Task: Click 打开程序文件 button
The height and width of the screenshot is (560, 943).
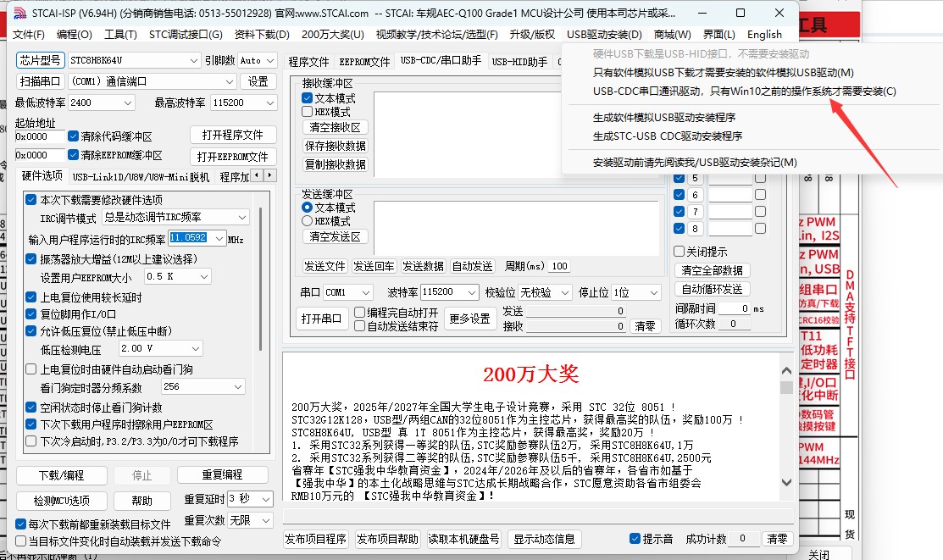Action: [233, 135]
